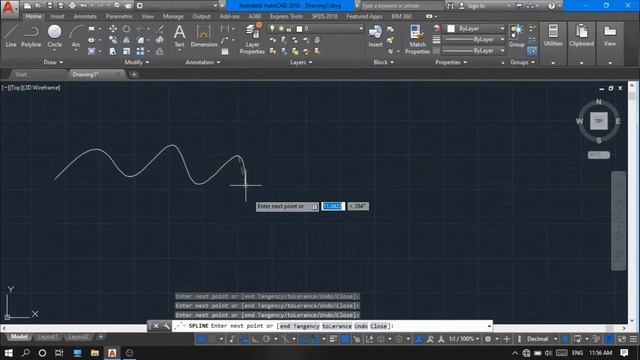Click the Undo option in command line
Screen dimensions: 640x360
(361, 326)
